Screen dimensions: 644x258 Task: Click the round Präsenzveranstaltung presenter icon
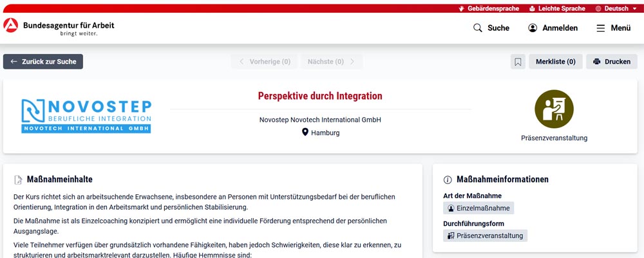pos(554,109)
